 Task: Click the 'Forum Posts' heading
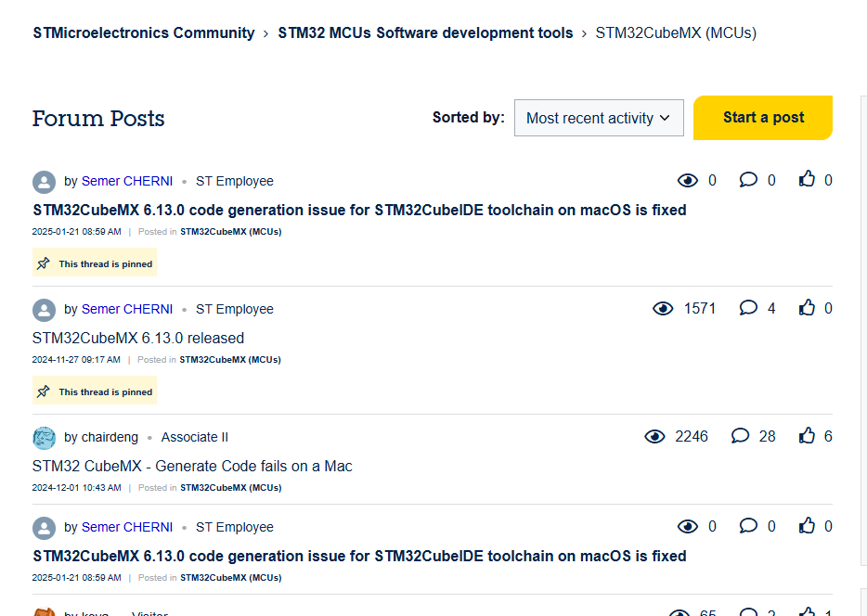tap(98, 119)
